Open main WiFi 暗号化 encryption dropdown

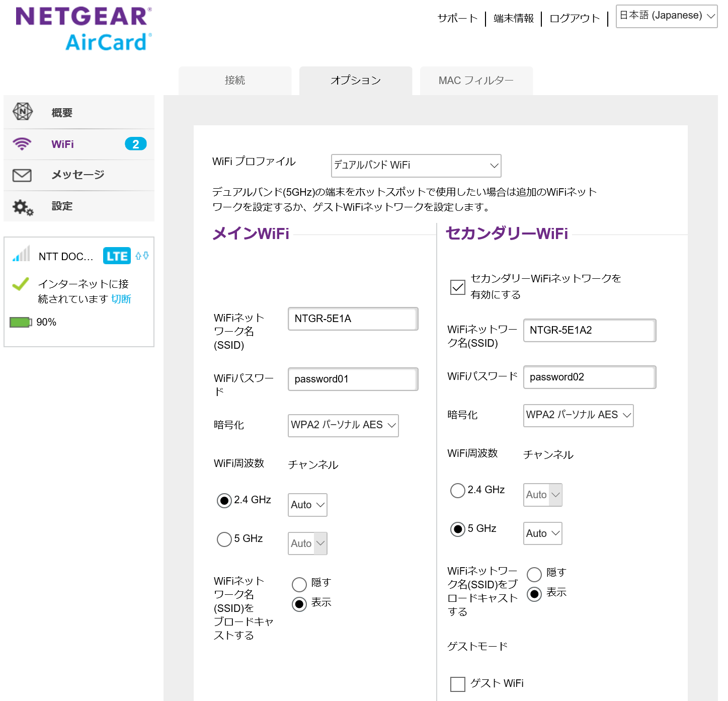pyautogui.click(x=343, y=425)
